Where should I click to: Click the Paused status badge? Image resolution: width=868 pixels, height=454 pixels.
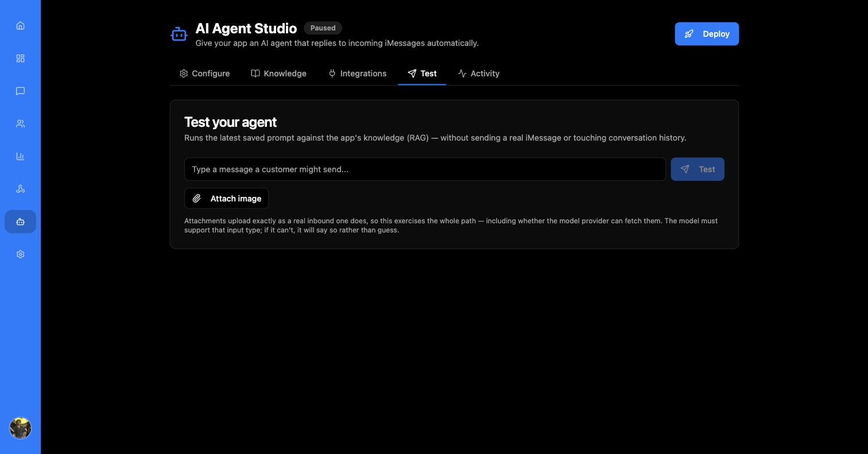[x=323, y=28]
